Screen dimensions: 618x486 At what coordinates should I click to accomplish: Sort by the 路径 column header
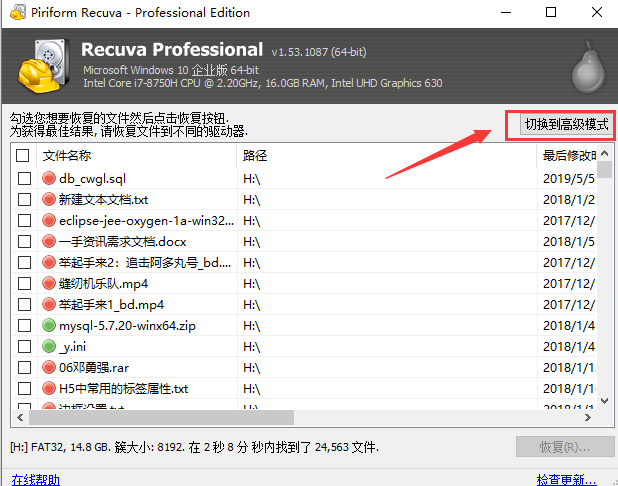[x=387, y=155]
